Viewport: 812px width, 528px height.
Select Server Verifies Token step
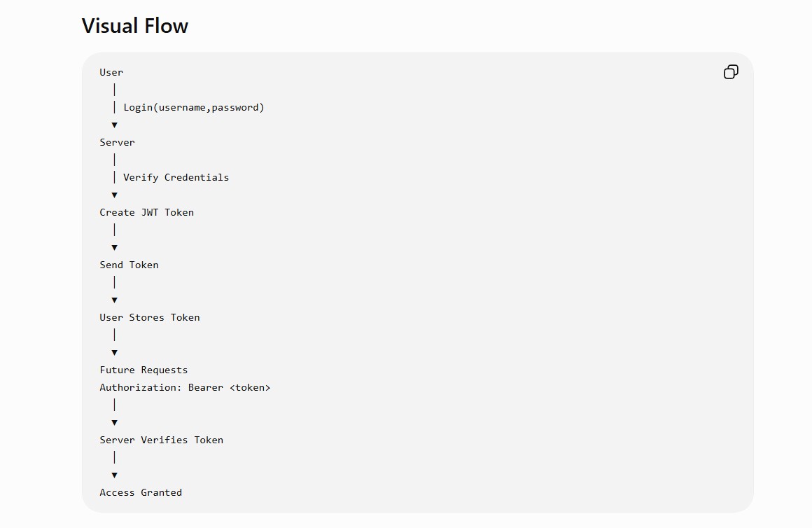pyautogui.click(x=161, y=440)
